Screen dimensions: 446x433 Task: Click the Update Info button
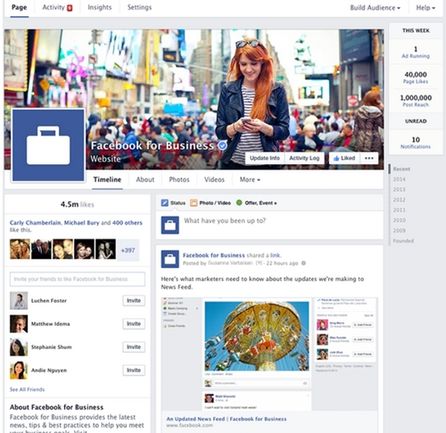(x=265, y=158)
